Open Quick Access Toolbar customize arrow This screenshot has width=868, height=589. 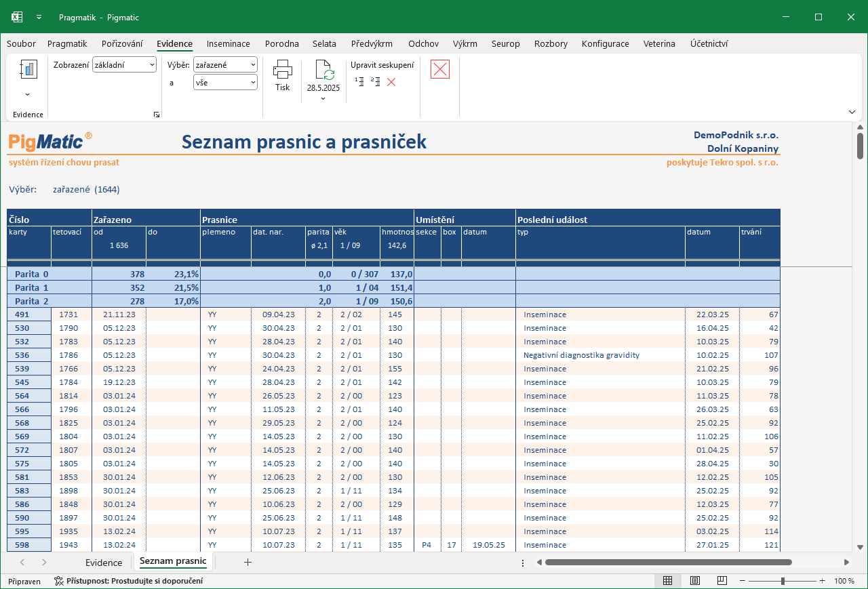point(39,17)
